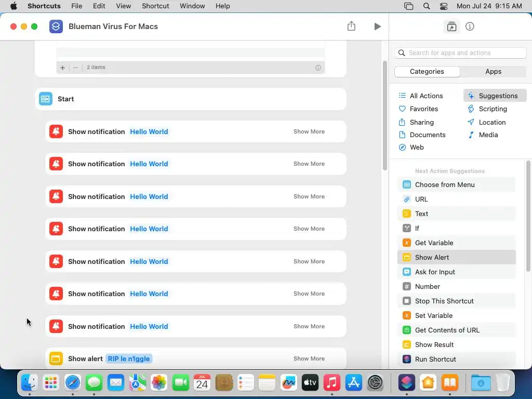Open the shortcut details info icon
Image resolution: width=532 pixels, height=399 pixels.
tap(470, 26)
